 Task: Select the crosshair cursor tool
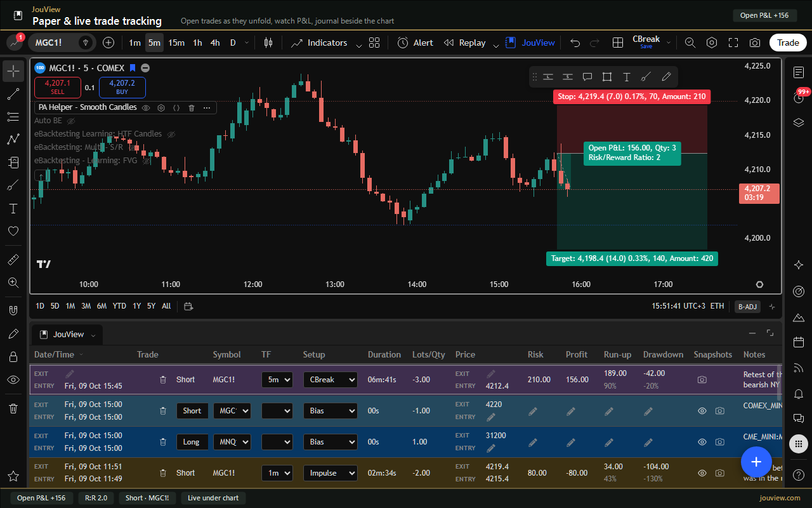[x=13, y=70]
